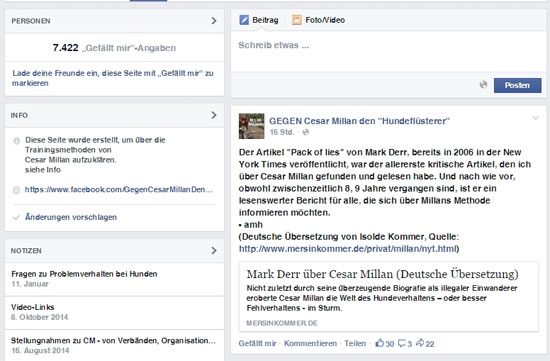Image resolution: width=550 pixels, height=361 pixels.
Task: Click Lade deine Freunde ein link
Action: click(113, 78)
